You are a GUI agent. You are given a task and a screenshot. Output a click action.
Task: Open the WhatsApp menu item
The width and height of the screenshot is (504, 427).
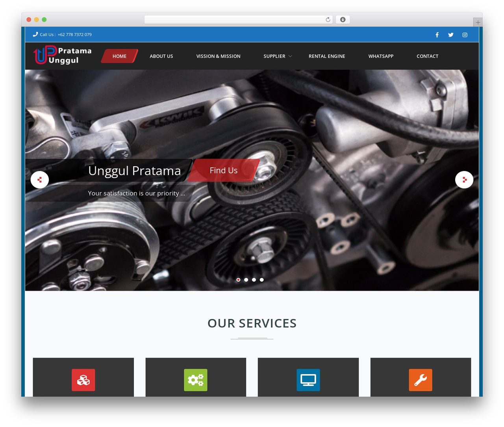coord(381,56)
